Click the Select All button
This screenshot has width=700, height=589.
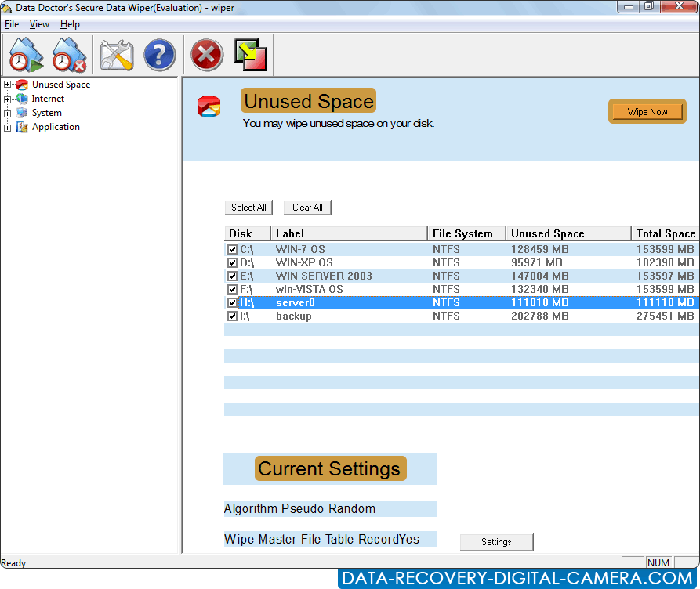click(x=248, y=208)
